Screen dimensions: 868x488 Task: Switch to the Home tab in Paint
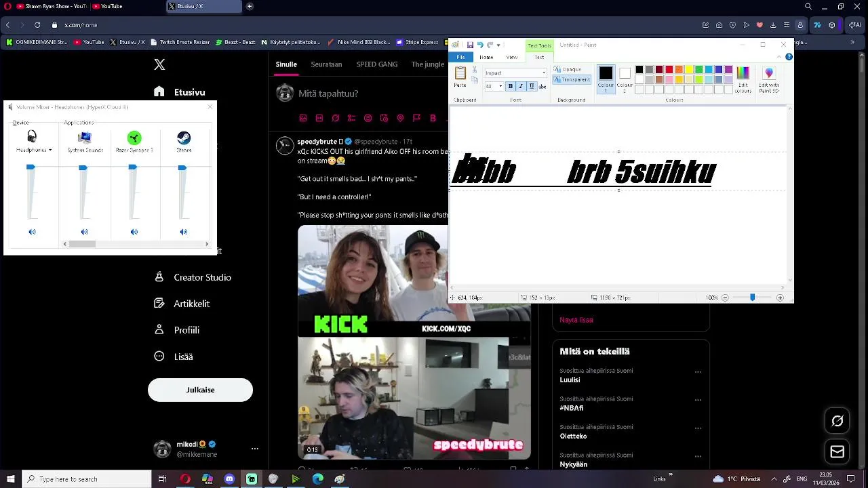[x=486, y=57]
